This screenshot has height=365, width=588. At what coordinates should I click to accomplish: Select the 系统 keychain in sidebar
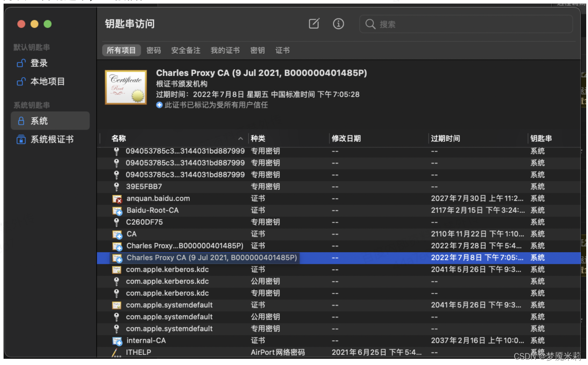[x=50, y=121]
